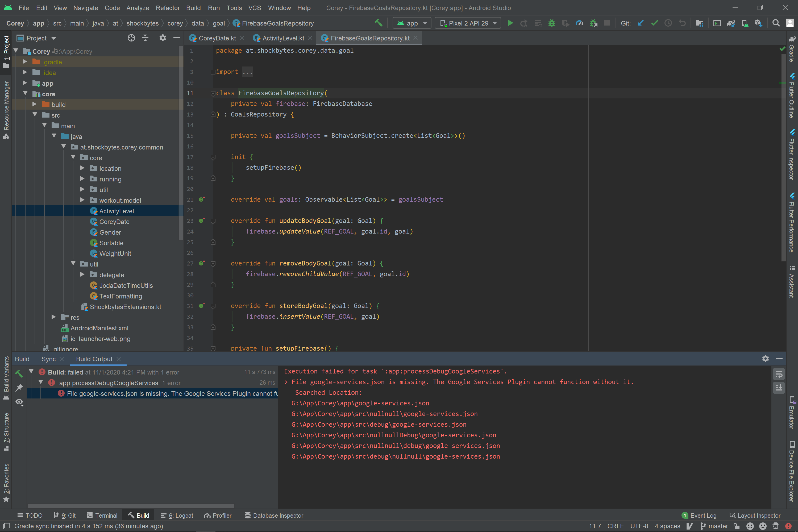Click the Debug app bug icon
Image resolution: width=798 pixels, height=532 pixels.
[552, 23]
